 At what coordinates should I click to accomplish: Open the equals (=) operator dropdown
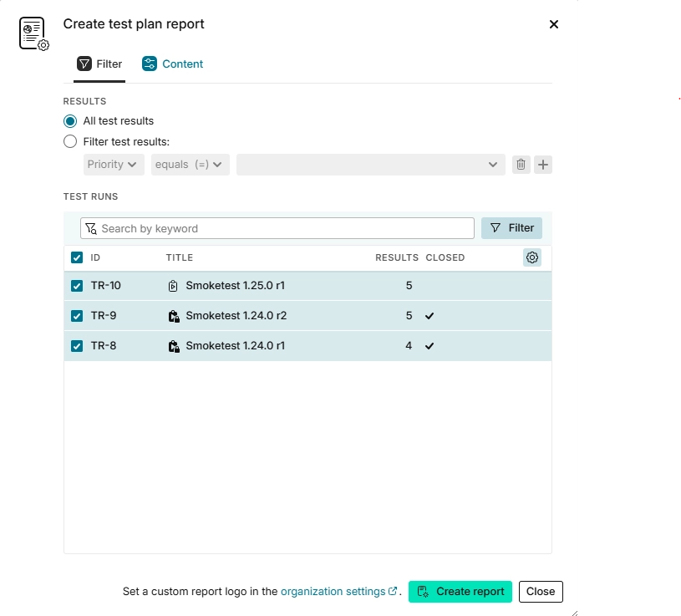tap(190, 165)
